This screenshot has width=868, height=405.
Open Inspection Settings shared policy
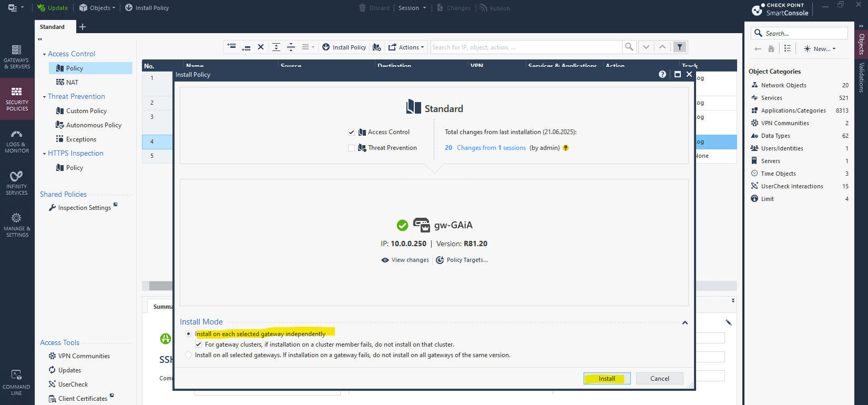(83, 208)
